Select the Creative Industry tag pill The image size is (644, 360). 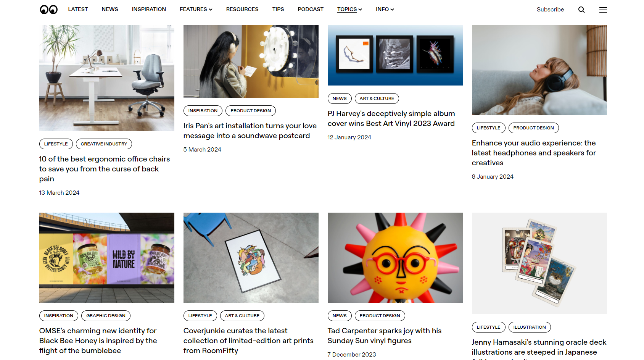pos(104,144)
